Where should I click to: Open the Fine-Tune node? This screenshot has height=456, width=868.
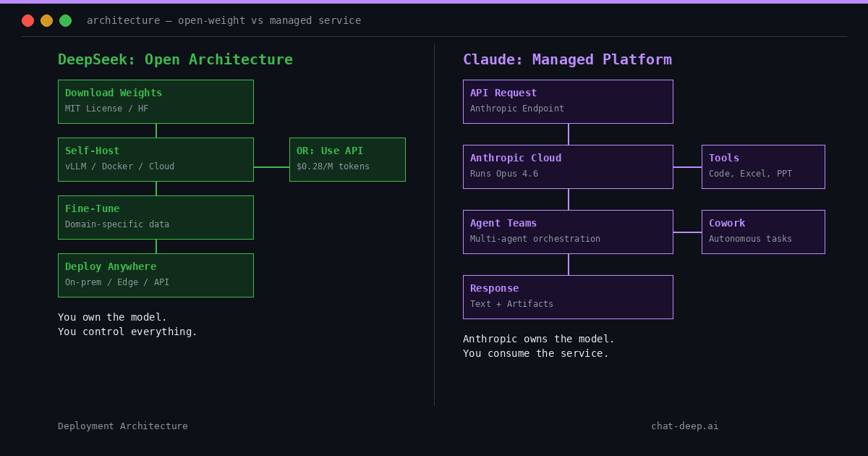coord(156,217)
